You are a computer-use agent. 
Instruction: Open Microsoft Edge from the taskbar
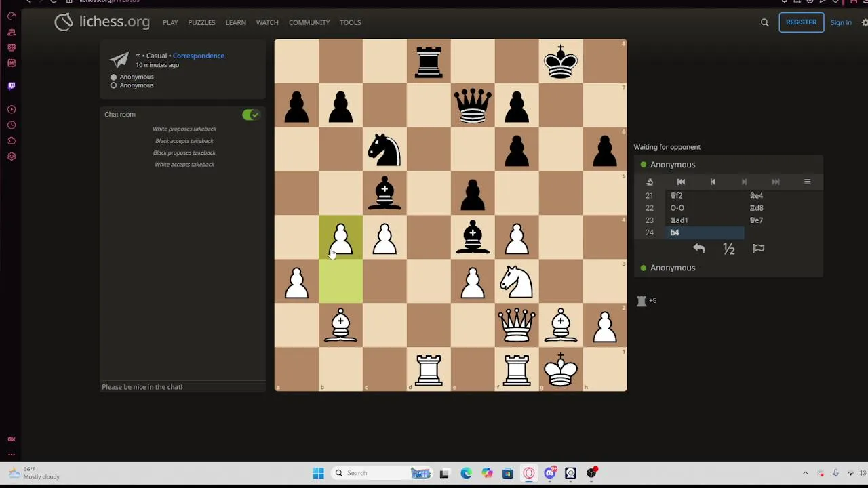466,473
